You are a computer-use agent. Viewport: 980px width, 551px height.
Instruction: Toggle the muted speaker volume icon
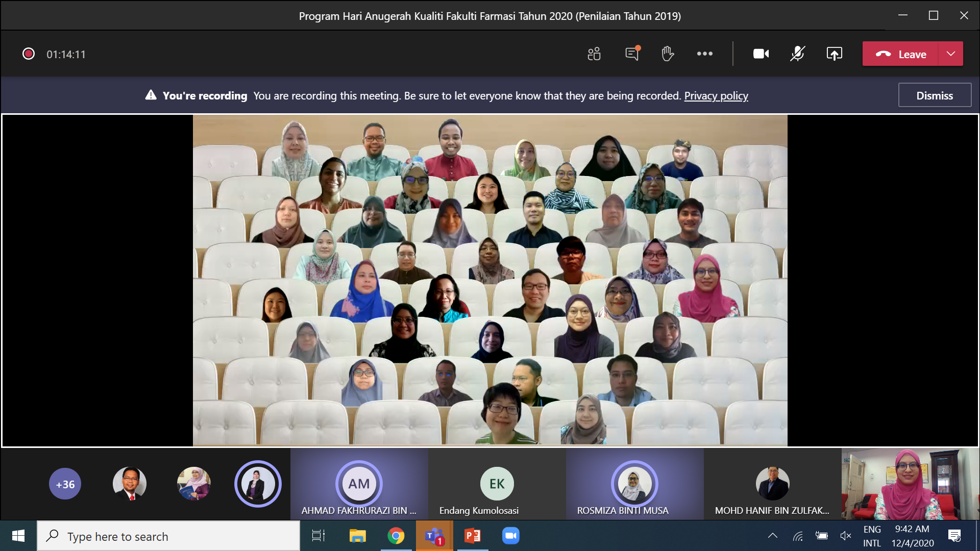coord(846,536)
